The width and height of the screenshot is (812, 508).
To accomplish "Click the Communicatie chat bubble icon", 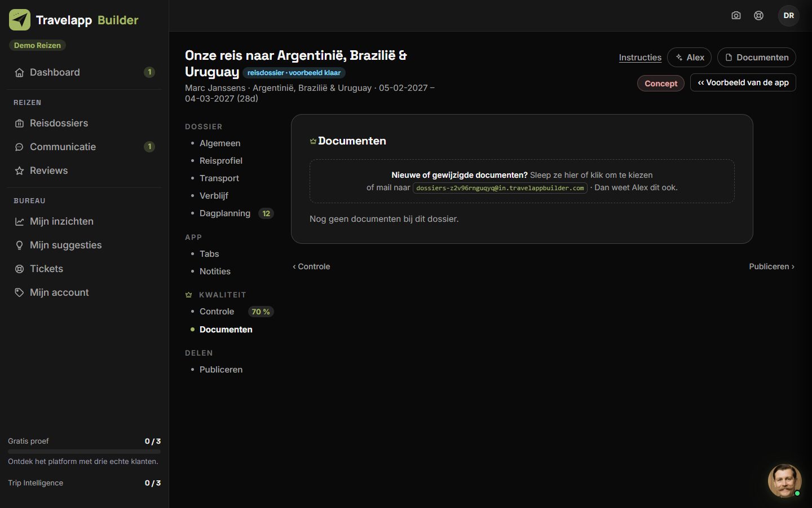I will click(19, 147).
